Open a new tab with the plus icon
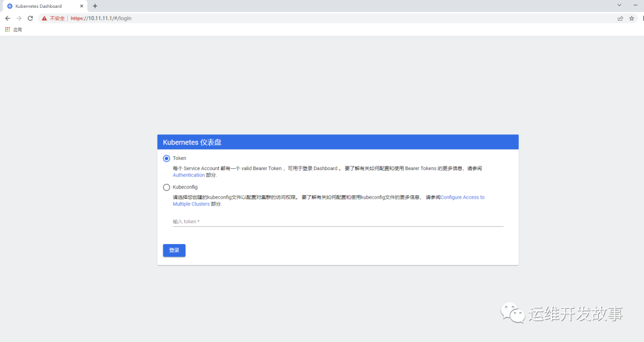 click(x=95, y=6)
